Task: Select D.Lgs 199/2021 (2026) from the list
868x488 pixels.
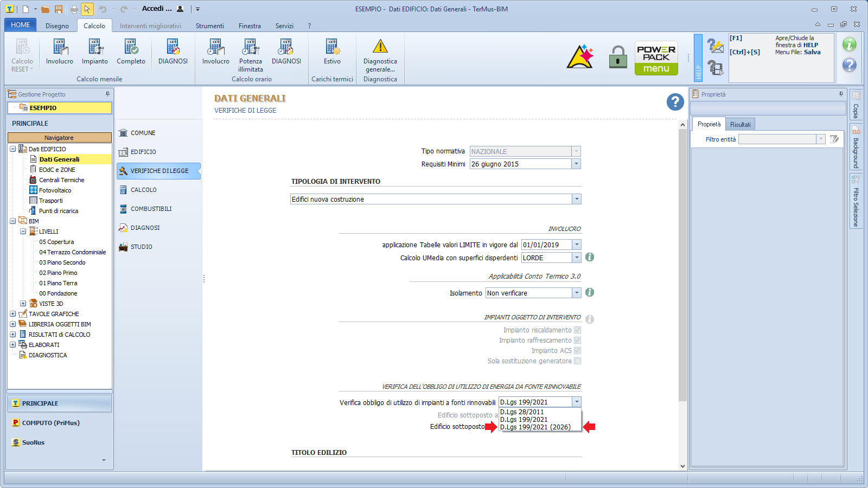Action: [535, 427]
